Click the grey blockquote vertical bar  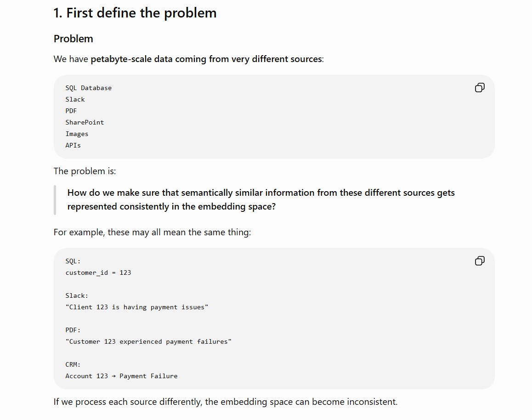click(x=55, y=200)
